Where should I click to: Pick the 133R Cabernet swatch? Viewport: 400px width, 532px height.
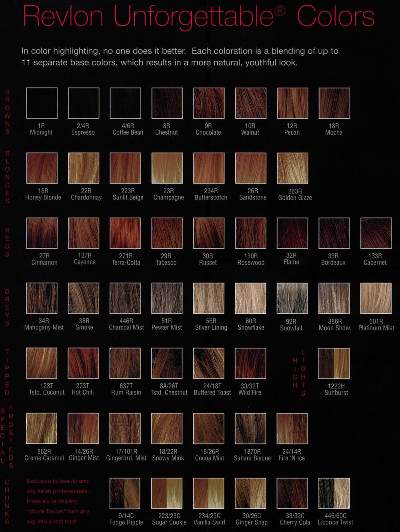[376, 233]
